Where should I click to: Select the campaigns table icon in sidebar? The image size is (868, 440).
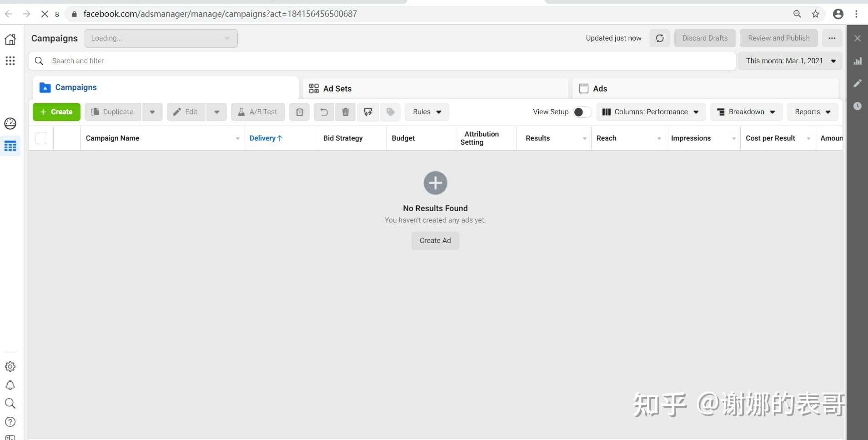(10, 146)
